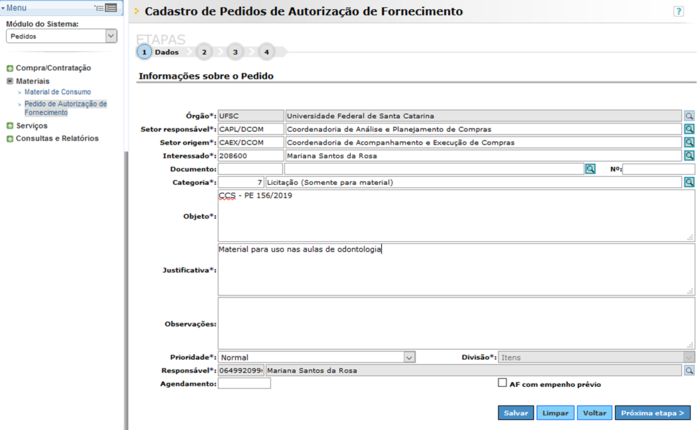This screenshot has width=700, height=430.
Task: Click the Setor origem search icon
Action: click(689, 143)
